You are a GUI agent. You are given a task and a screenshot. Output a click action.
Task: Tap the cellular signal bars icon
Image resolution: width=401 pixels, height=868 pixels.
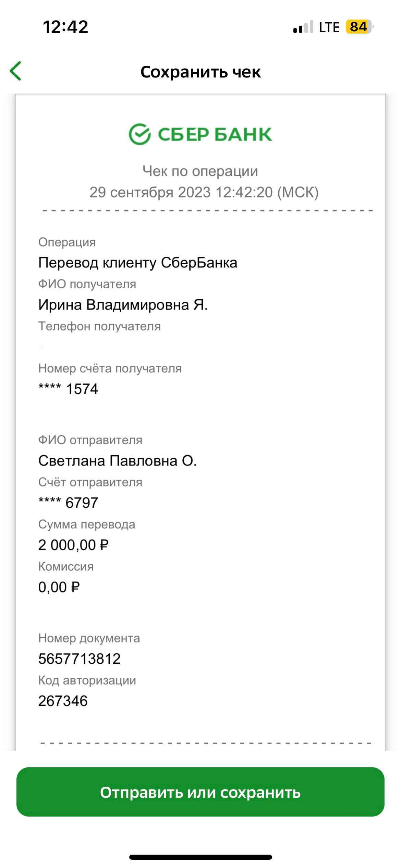(303, 27)
